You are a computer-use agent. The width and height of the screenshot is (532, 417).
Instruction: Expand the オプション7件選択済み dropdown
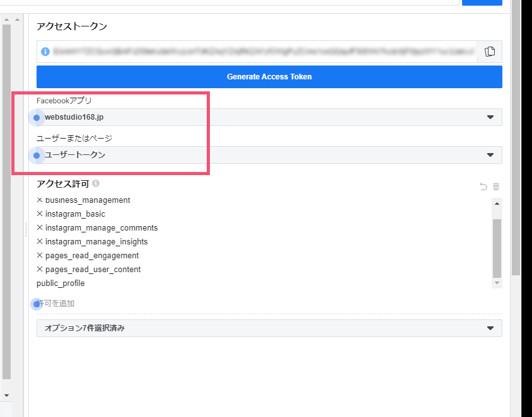[269, 328]
